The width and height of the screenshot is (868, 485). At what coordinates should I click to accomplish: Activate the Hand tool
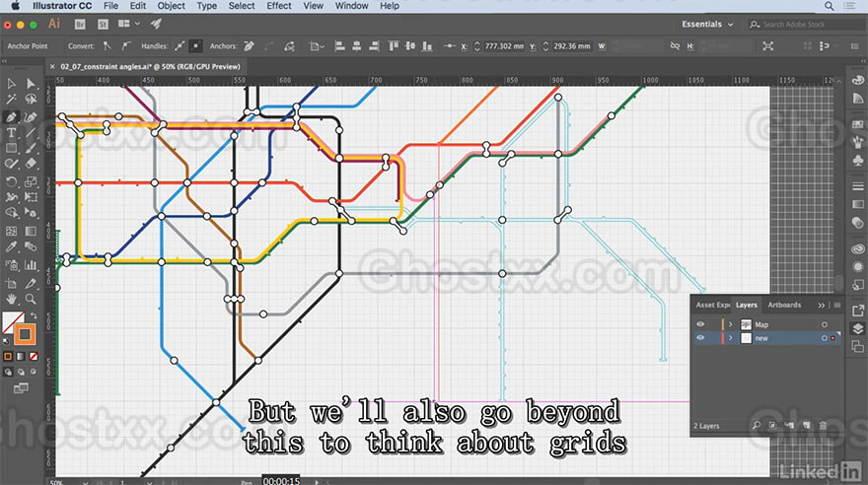point(11,300)
